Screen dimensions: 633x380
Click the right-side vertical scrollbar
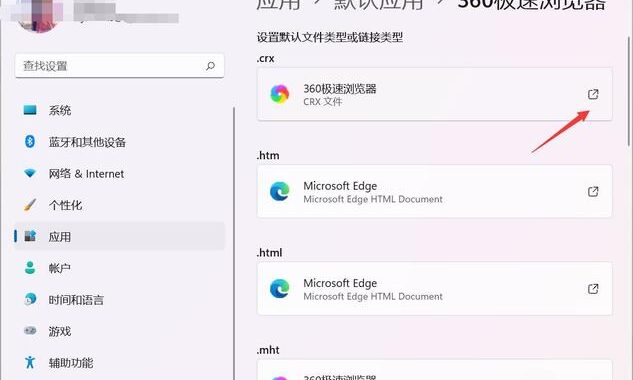pyautogui.click(x=629, y=91)
